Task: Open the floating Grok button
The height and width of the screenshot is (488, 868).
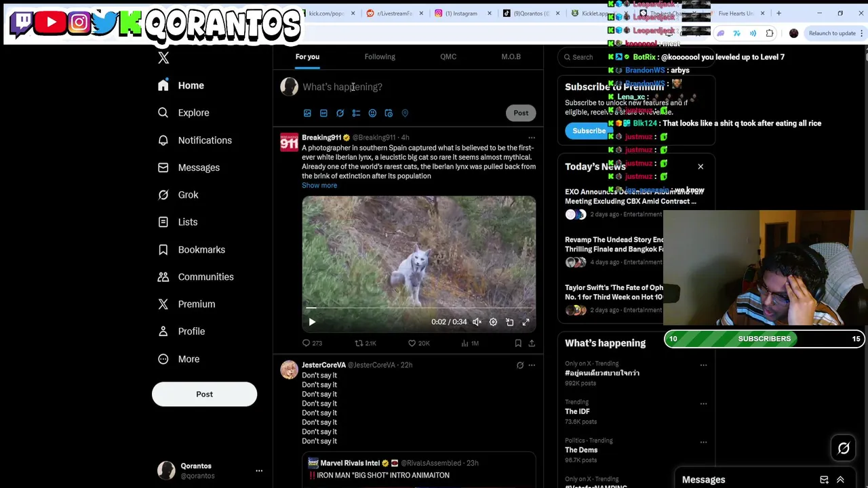Action: 844,449
